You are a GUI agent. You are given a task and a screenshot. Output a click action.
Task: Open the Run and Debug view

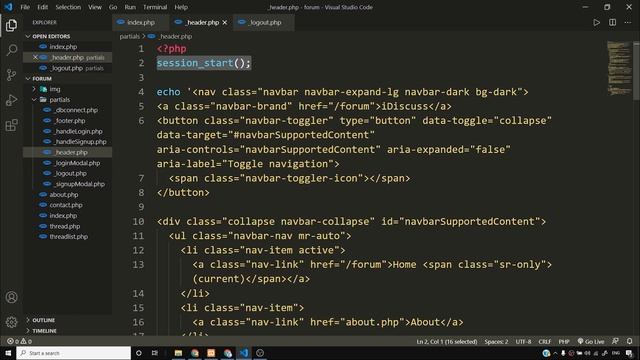pyautogui.click(x=11, y=100)
